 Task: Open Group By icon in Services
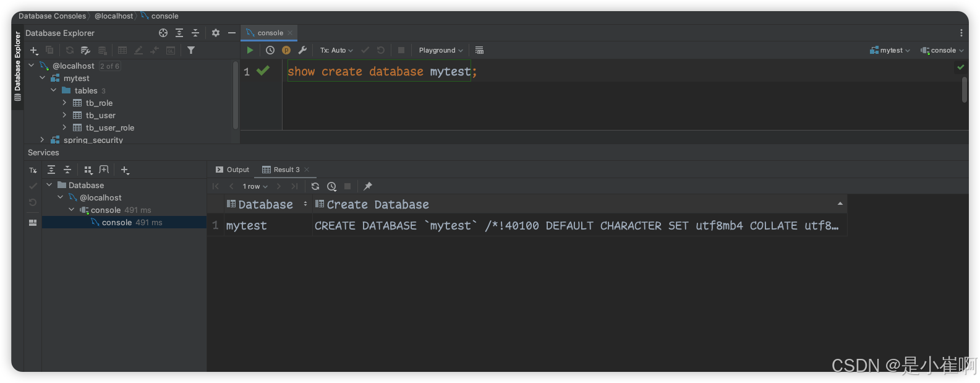coord(88,170)
